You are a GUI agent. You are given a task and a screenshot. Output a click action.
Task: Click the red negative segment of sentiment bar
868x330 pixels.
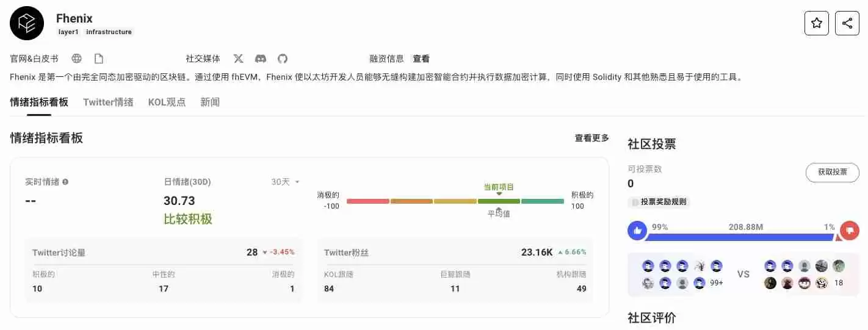[x=367, y=201]
